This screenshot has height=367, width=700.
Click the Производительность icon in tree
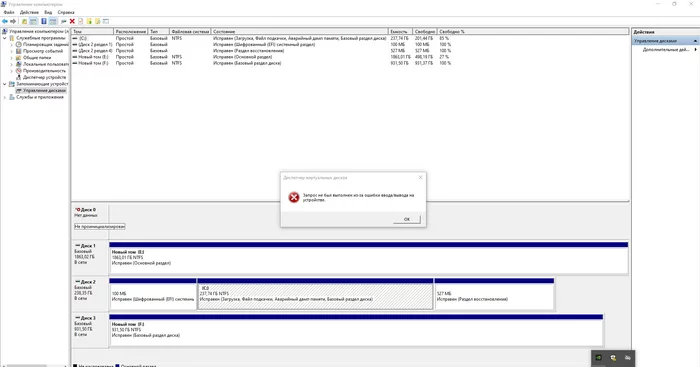click(18, 71)
